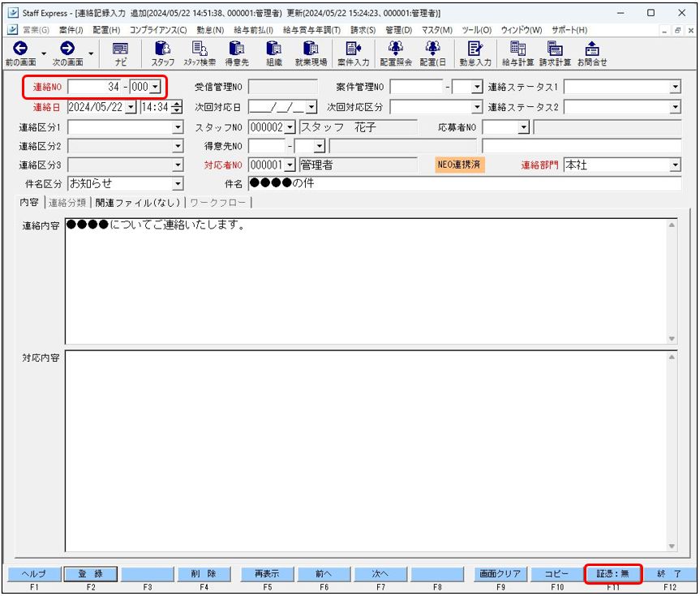This screenshot has width=700, height=596.
Task: Click the 削除 F4 button
Action: 204,573
